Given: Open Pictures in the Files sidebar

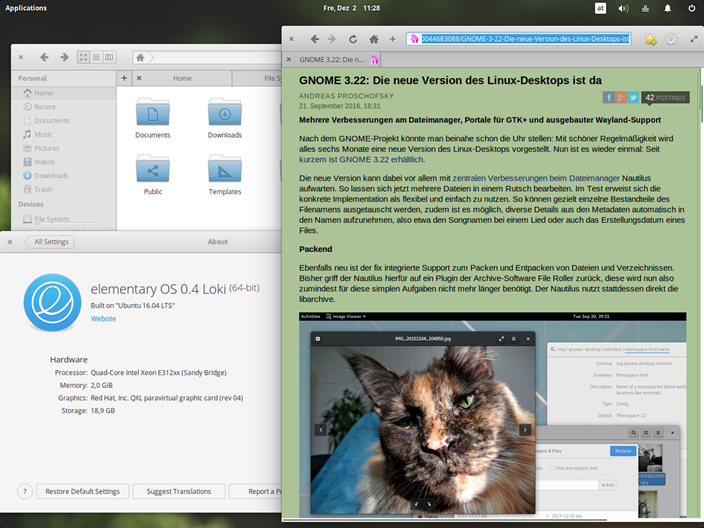Looking at the screenshot, I should click(x=64, y=148).
